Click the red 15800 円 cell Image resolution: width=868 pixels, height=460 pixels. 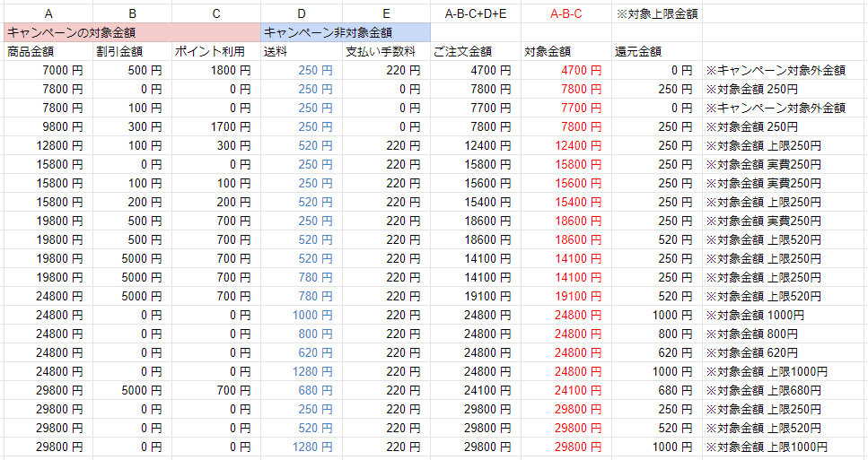pyautogui.click(x=566, y=164)
